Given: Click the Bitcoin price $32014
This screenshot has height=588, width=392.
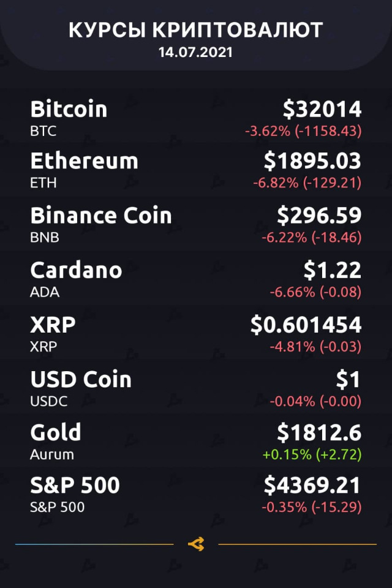Looking at the screenshot, I should click(322, 109).
